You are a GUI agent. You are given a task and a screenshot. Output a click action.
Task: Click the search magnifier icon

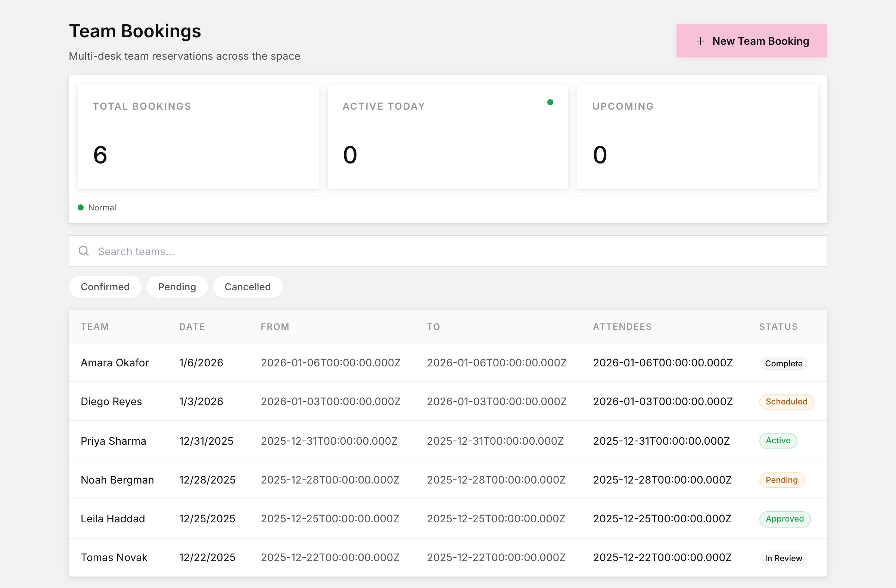point(84,251)
